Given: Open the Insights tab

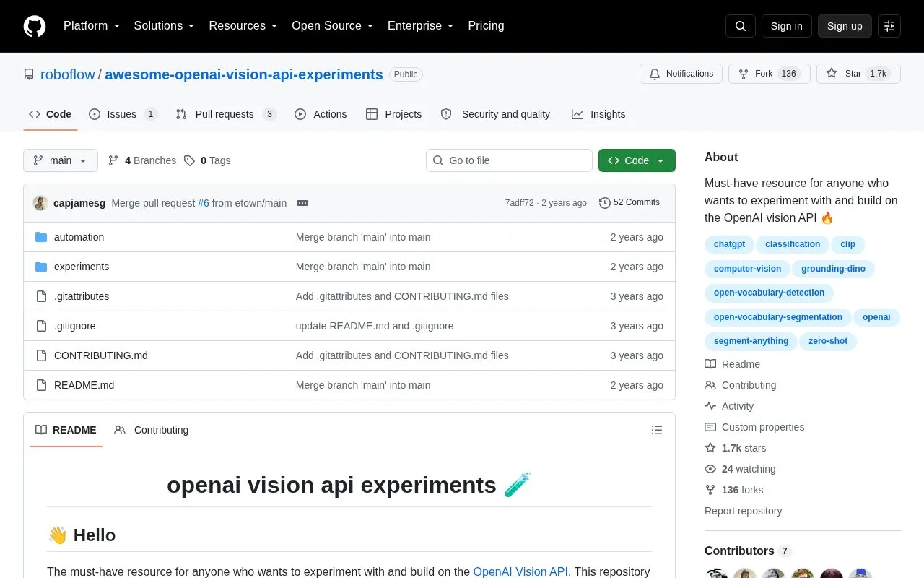Looking at the screenshot, I should [x=598, y=114].
